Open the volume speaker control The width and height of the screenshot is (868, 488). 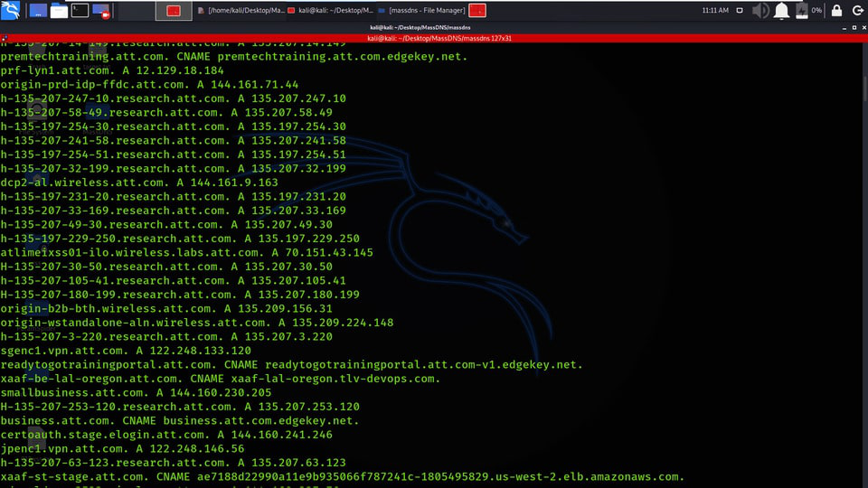coord(760,11)
